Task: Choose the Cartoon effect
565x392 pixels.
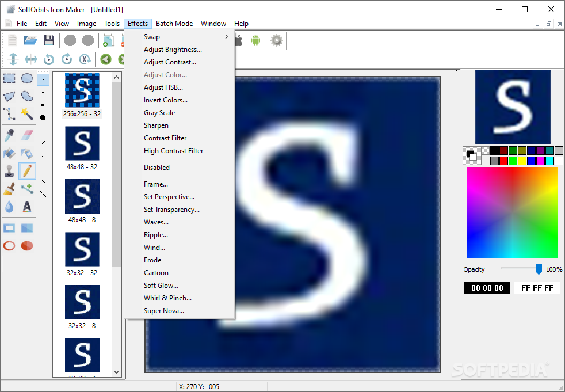Action: 180,273
